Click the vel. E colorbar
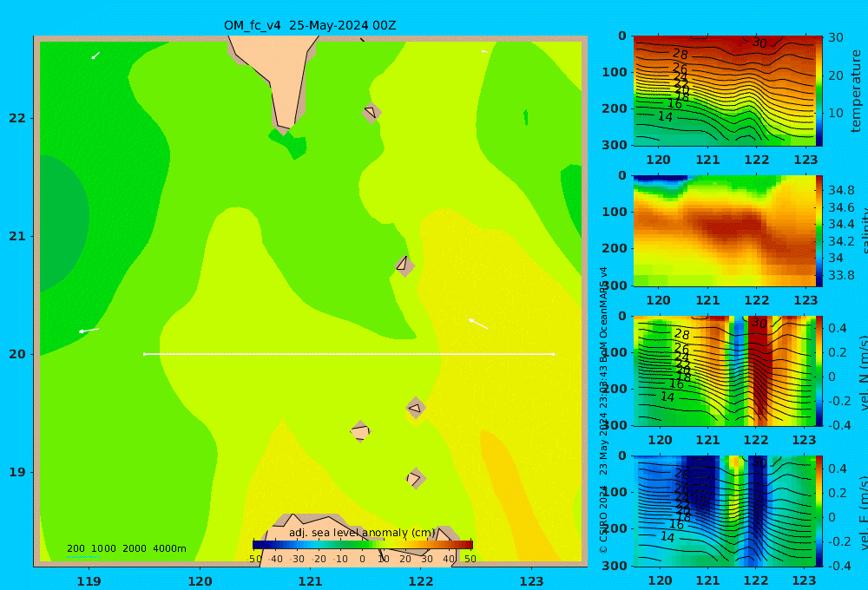The image size is (868, 590). tap(819, 511)
